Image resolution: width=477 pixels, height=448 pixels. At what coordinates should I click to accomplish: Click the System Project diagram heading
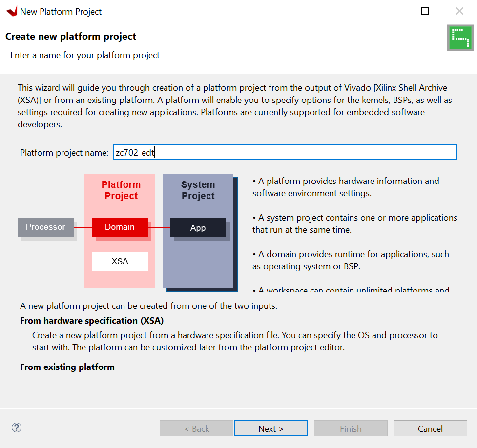[x=198, y=190]
